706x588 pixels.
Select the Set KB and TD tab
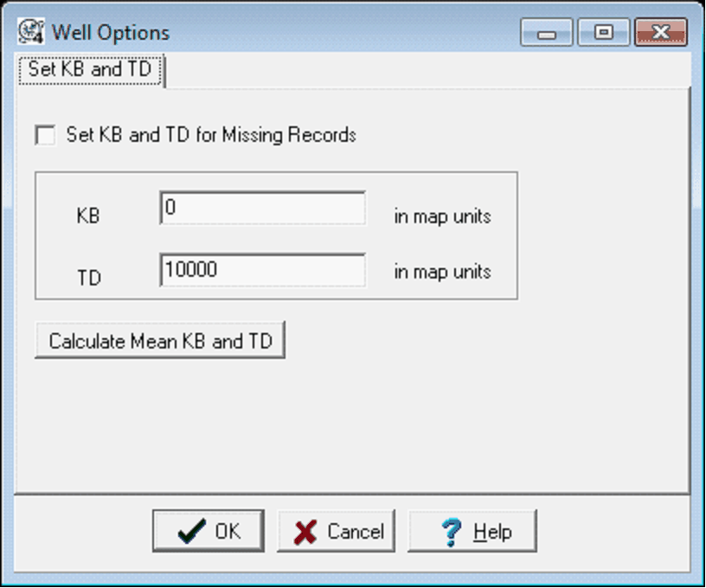click(x=91, y=70)
